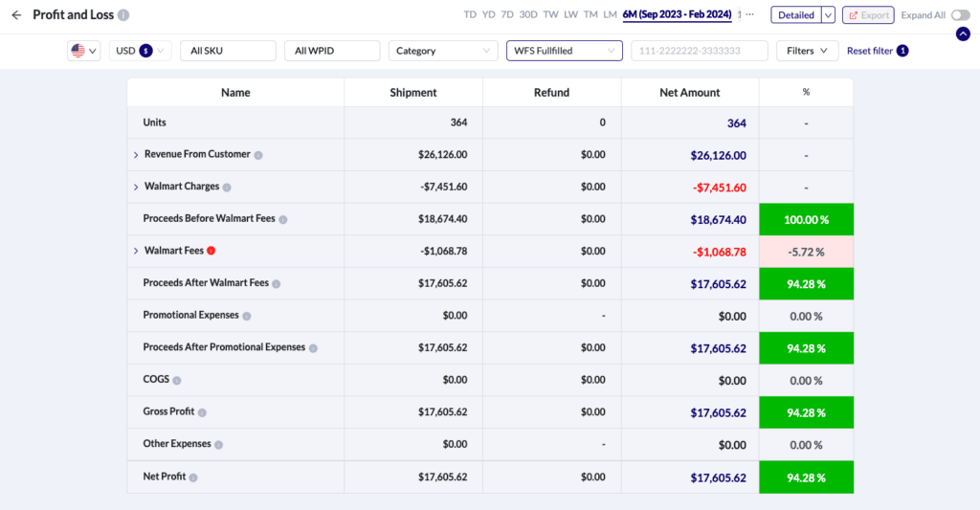Image resolution: width=980 pixels, height=510 pixels.
Task: Click net amount $26,126.00
Action: [x=718, y=155]
